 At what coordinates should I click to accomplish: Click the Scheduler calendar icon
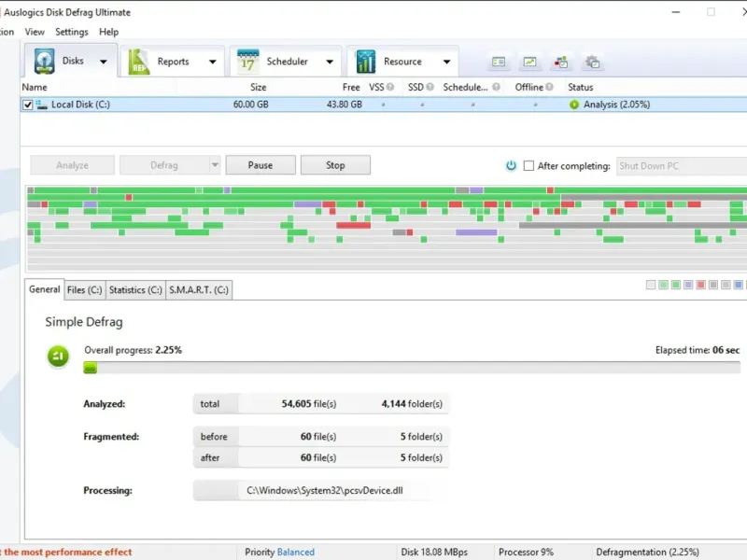point(247,61)
